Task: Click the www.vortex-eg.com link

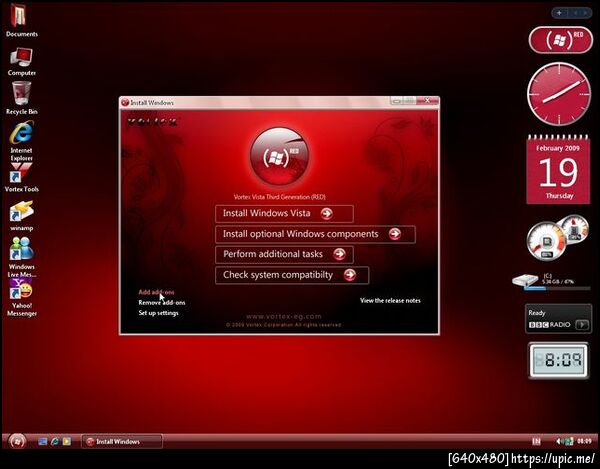Action: click(x=284, y=316)
